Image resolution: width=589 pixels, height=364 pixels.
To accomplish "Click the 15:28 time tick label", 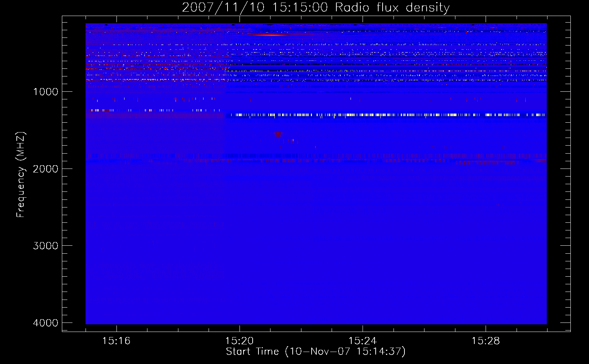I will click(486, 341).
